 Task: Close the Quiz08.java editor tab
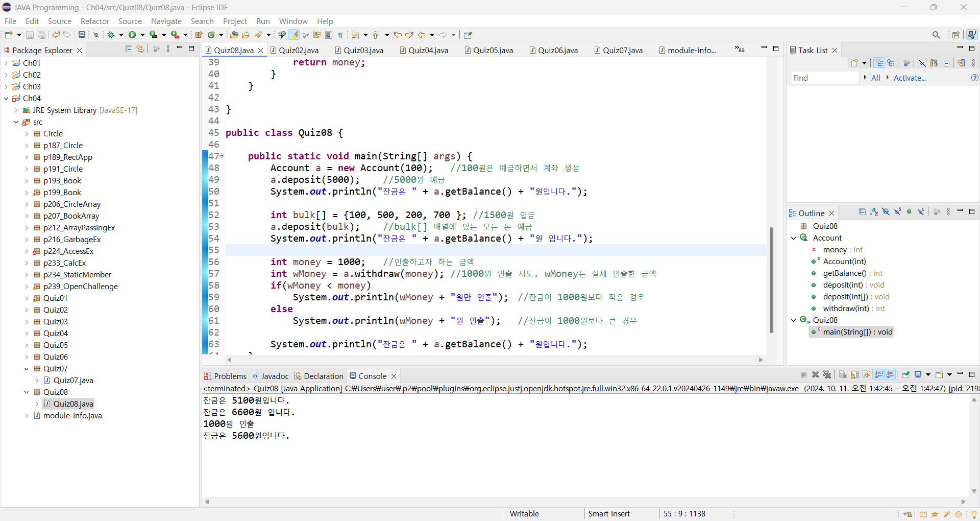261,50
